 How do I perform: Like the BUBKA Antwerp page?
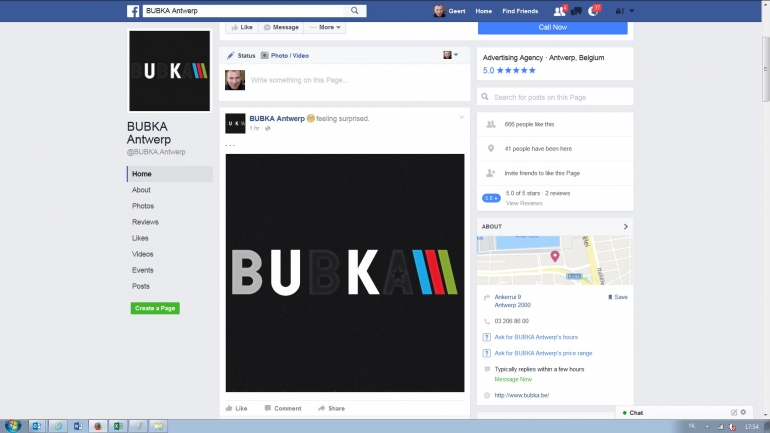242,27
